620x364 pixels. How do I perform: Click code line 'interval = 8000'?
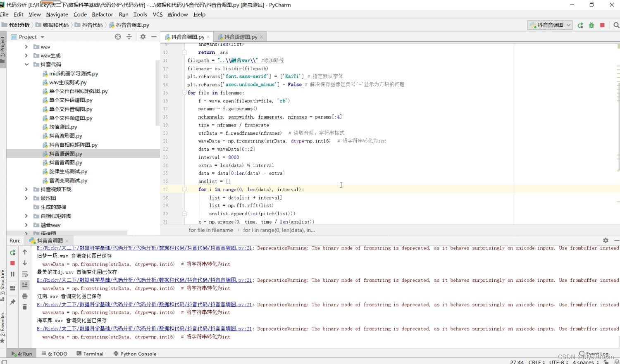[219, 157]
